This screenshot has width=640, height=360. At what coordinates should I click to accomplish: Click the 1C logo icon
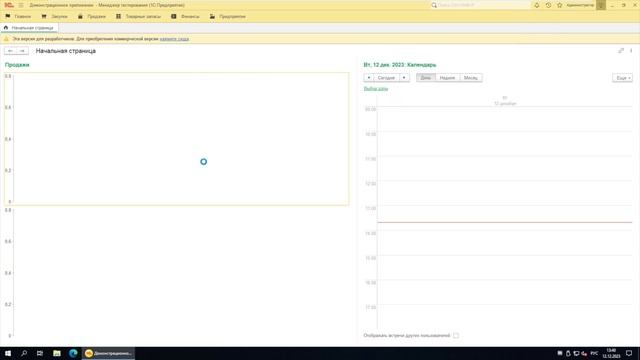point(9,5)
